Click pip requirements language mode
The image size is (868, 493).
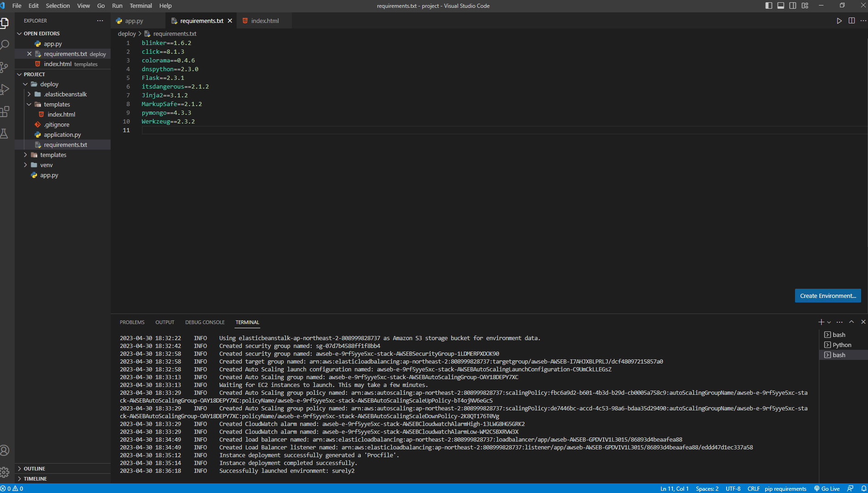[785, 488]
